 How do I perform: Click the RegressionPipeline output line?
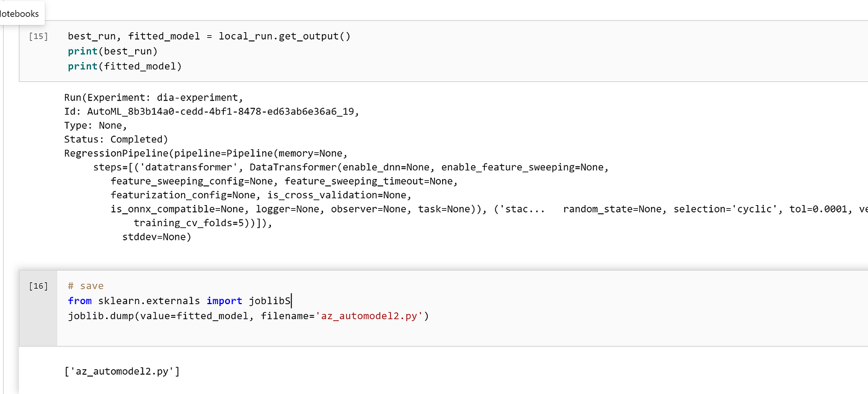point(205,152)
